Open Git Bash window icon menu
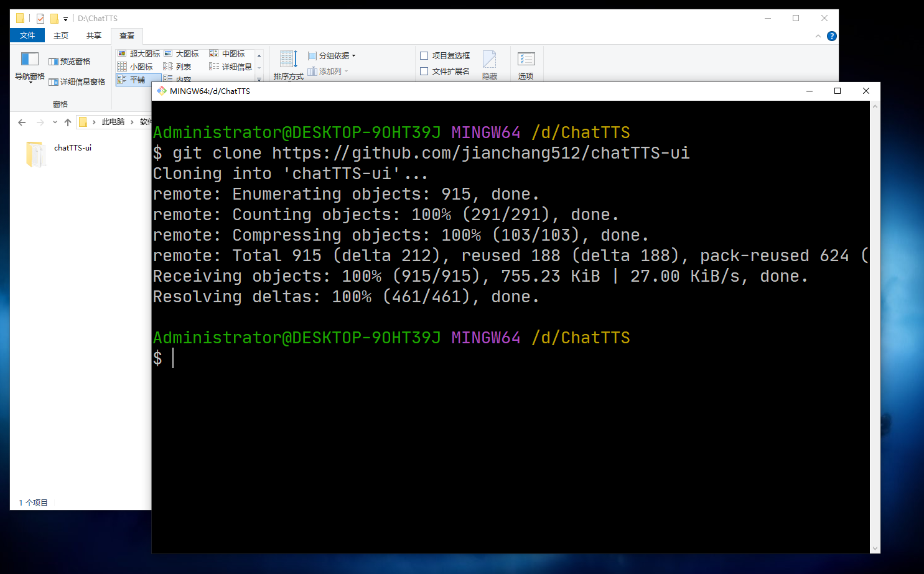The image size is (924, 574). pyautogui.click(x=162, y=91)
